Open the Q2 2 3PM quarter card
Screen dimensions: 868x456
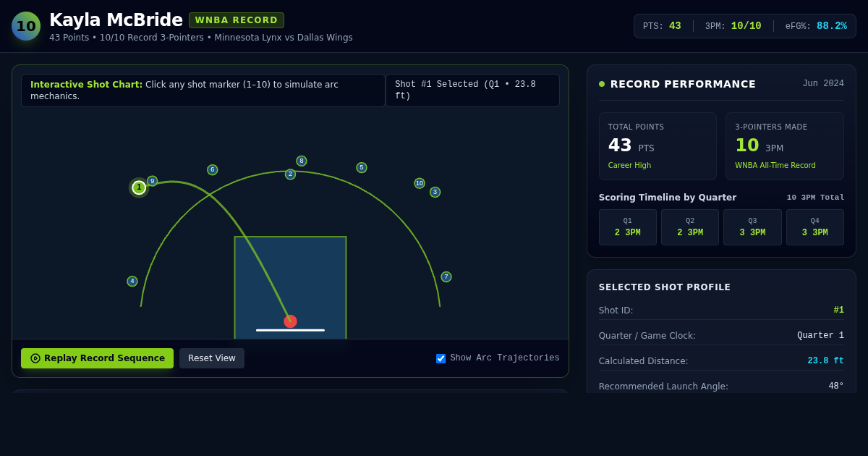coord(690,227)
